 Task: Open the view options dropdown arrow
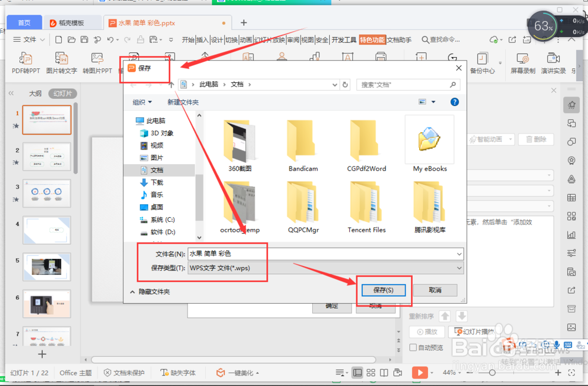pos(433,102)
